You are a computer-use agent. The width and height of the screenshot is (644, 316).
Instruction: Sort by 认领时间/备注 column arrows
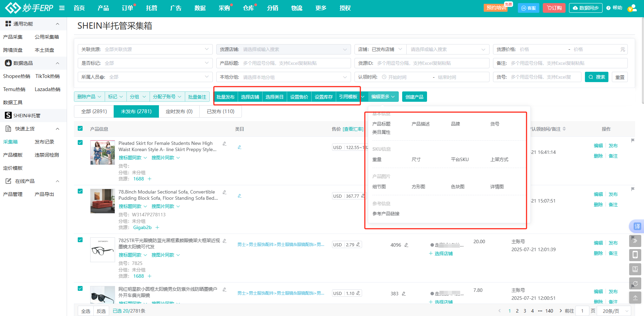pyautogui.click(x=564, y=129)
